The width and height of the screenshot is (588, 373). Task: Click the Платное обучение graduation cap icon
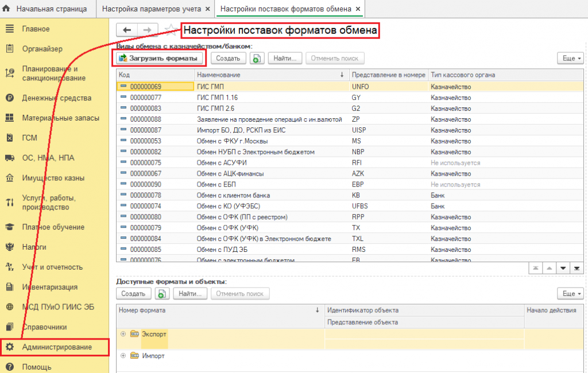coord(10,227)
